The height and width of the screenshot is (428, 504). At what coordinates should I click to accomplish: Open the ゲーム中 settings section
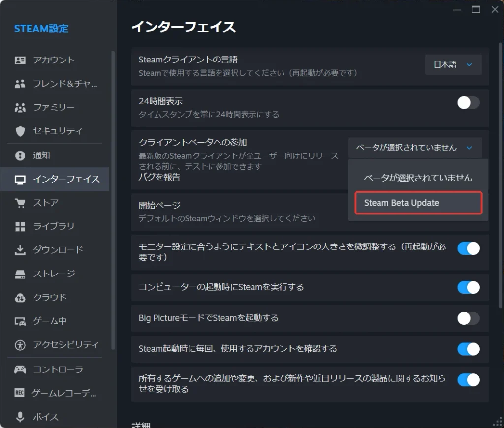pos(55,321)
